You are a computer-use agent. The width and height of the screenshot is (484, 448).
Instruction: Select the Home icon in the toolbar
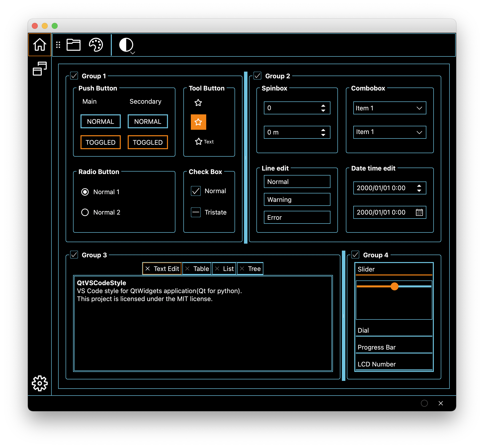(x=40, y=45)
